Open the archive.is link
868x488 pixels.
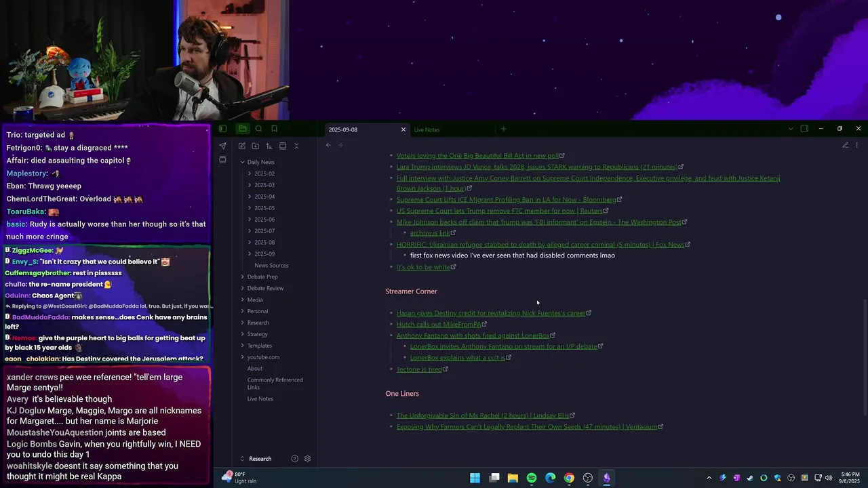click(430, 233)
